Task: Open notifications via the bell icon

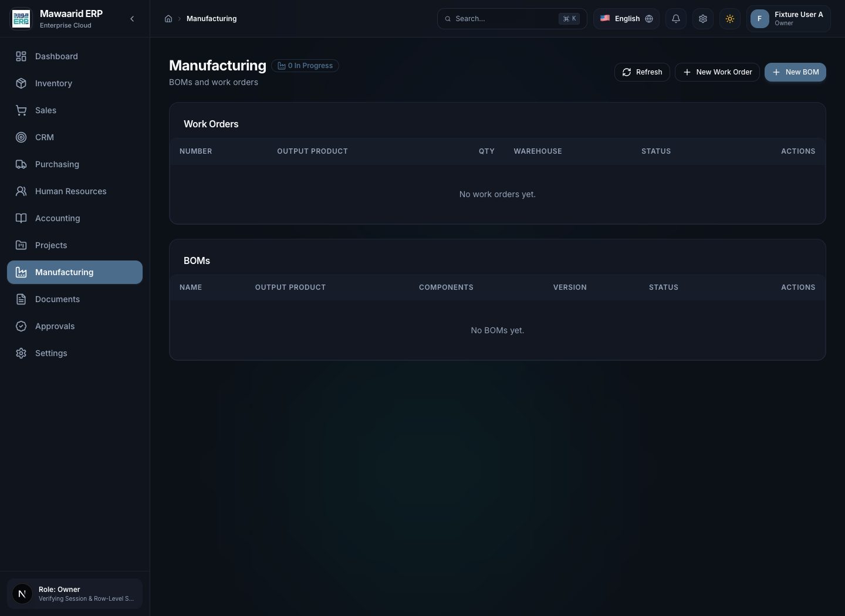Action: 676,19
